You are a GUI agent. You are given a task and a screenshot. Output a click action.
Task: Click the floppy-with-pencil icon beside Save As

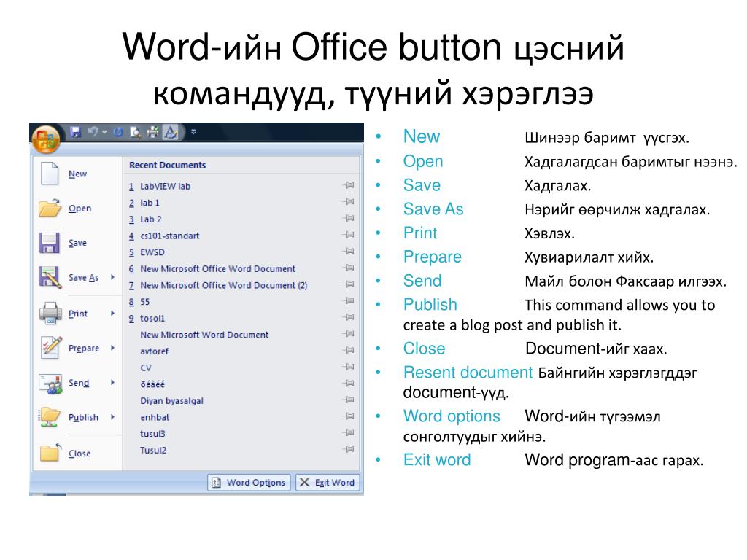pos(50,277)
